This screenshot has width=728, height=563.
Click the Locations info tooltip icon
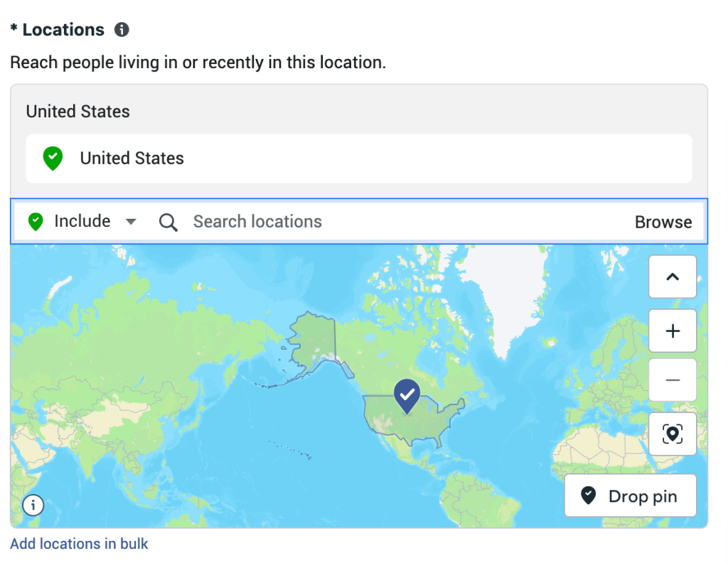point(122,30)
